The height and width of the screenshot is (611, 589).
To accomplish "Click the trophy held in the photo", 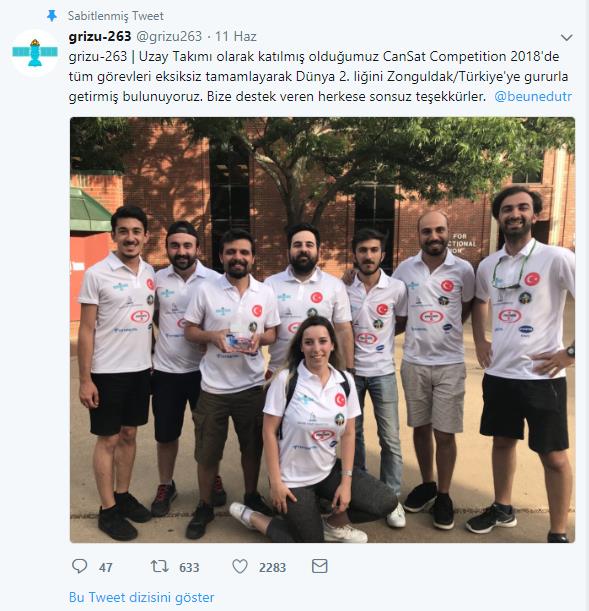I will (x=242, y=339).
